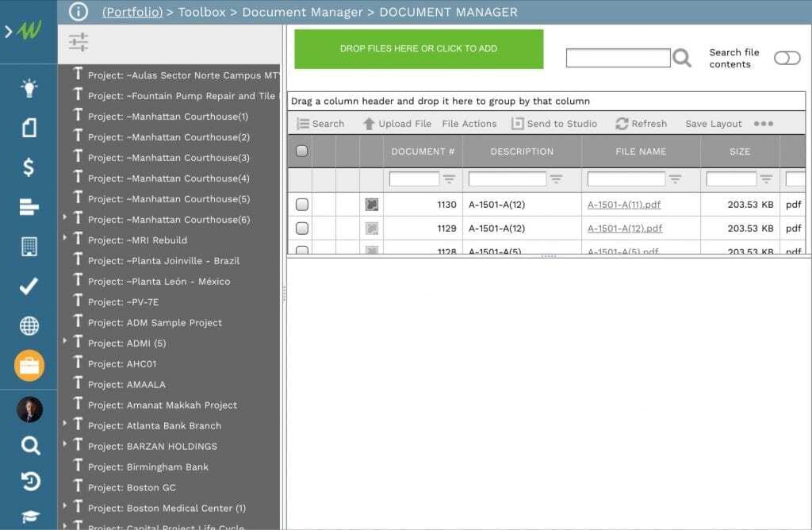This screenshot has width=812, height=530.
Task: Select Project: ~PV-7E in the tree
Action: [123, 302]
